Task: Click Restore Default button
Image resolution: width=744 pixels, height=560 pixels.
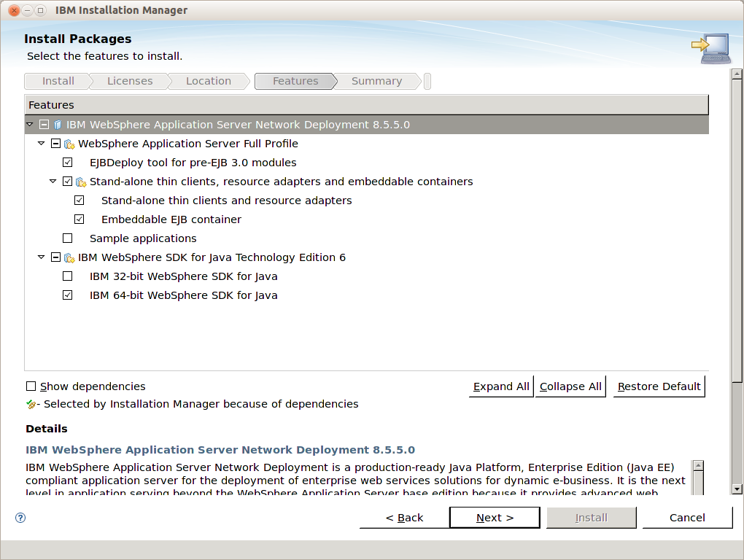Action: pyautogui.click(x=659, y=386)
